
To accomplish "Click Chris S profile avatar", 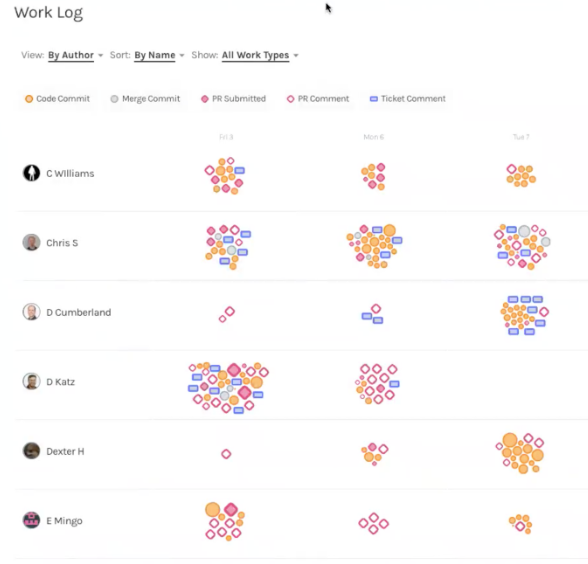I will point(32,243).
